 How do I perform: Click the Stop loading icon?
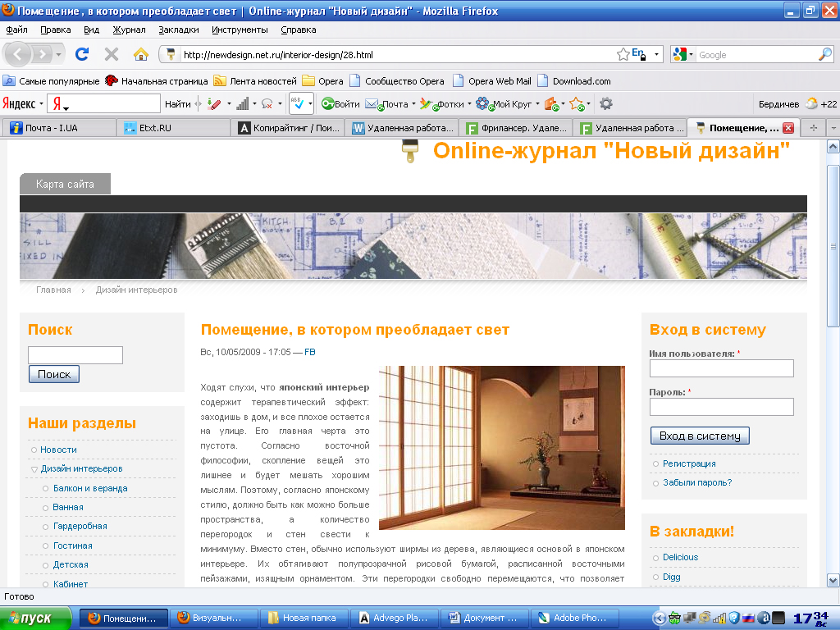point(112,54)
